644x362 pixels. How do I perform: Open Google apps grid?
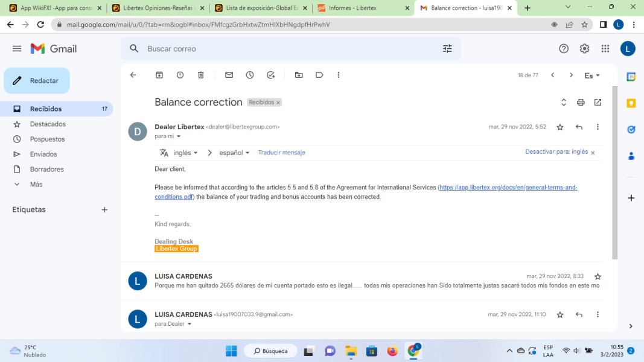coord(605,49)
